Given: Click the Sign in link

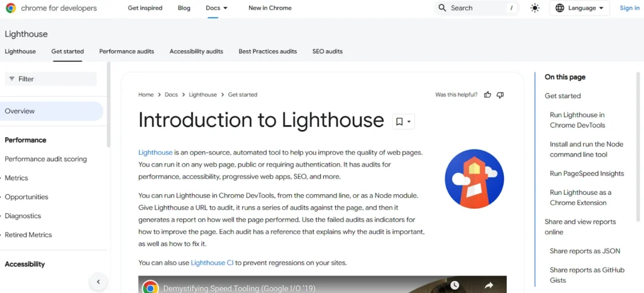Looking at the screenshot, I should pyautogui.click(x=629, y=8).
